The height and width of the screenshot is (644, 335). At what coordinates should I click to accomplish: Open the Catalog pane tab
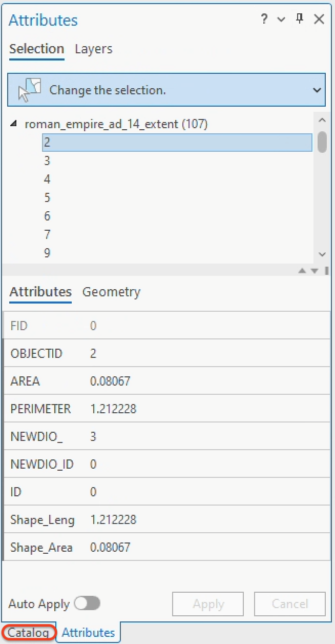click(x=28, y=633)
